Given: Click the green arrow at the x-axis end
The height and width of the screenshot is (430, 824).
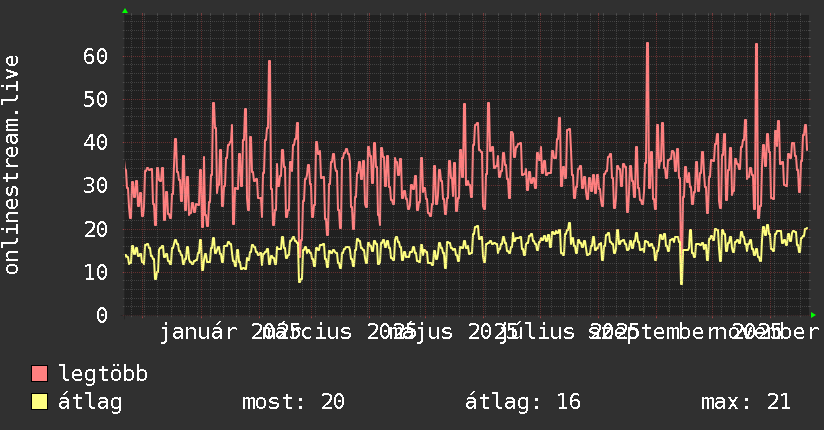Looking at the screenshot, I should coord(813,315).
